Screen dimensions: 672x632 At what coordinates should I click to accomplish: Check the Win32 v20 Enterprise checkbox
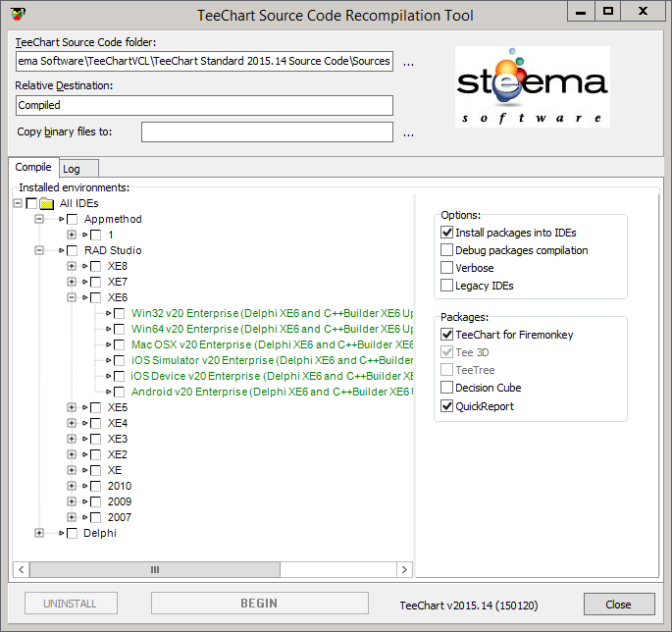(119, 313)
